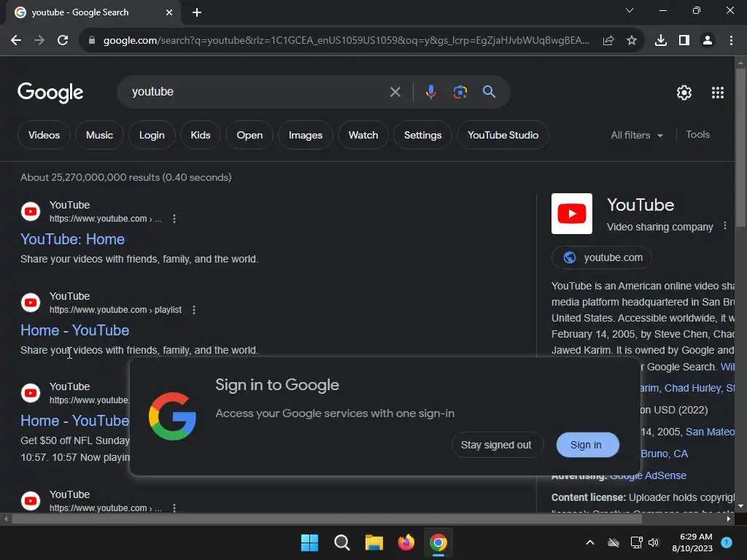
Task: Click the Google logo
Action: [50, 92]
